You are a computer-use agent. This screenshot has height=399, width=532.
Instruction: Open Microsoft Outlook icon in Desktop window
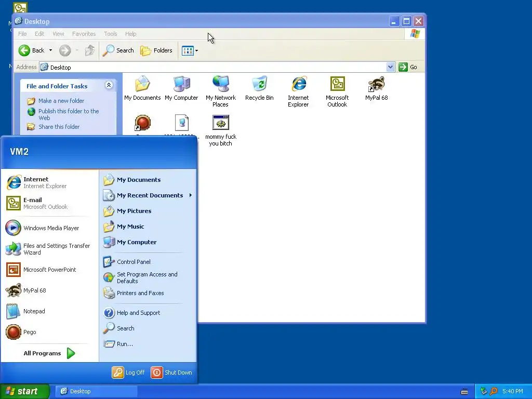click(x=337, y=91)
